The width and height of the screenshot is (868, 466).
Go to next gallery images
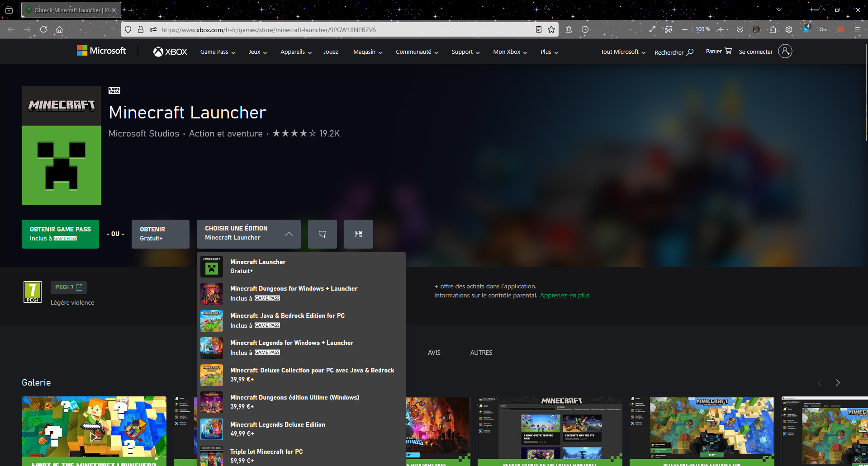(x=838, y=383)
